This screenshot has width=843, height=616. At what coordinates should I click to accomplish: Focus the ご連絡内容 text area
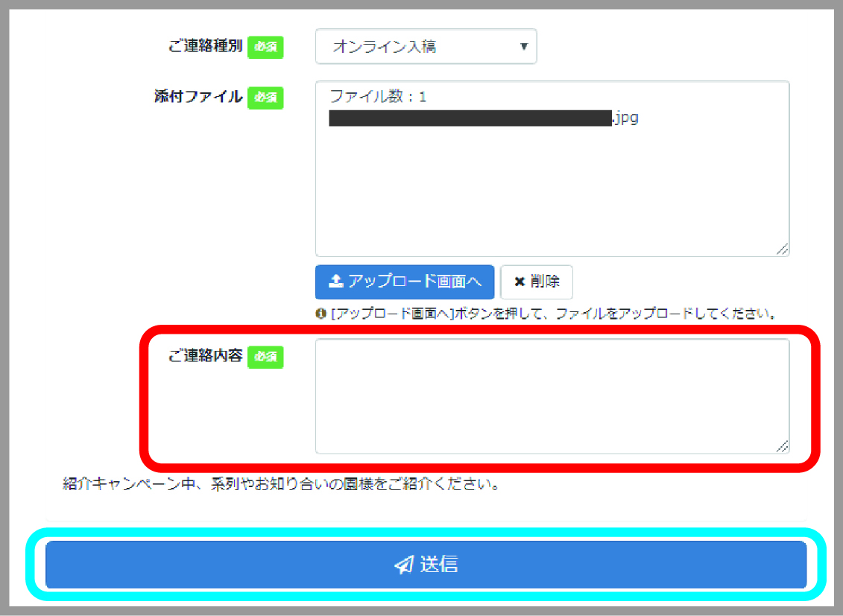tap(552, 396)
